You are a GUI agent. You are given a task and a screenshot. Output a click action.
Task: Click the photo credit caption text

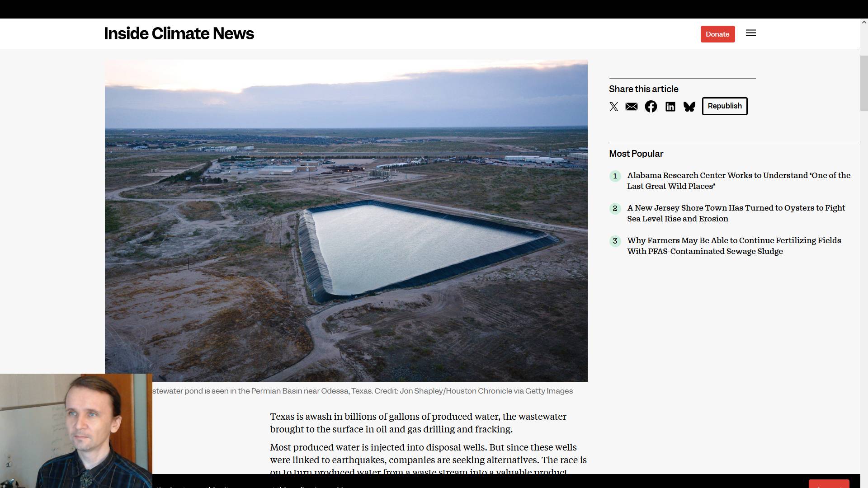363,391
